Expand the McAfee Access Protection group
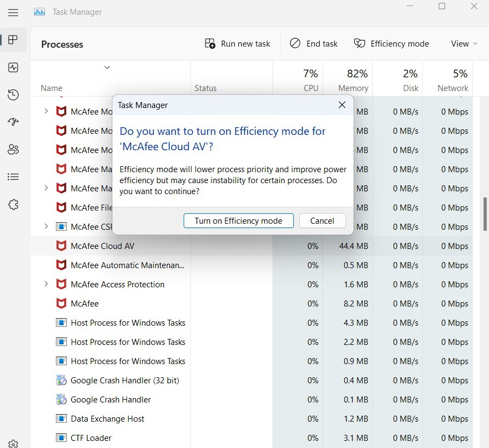 click(x=46, y=284)
